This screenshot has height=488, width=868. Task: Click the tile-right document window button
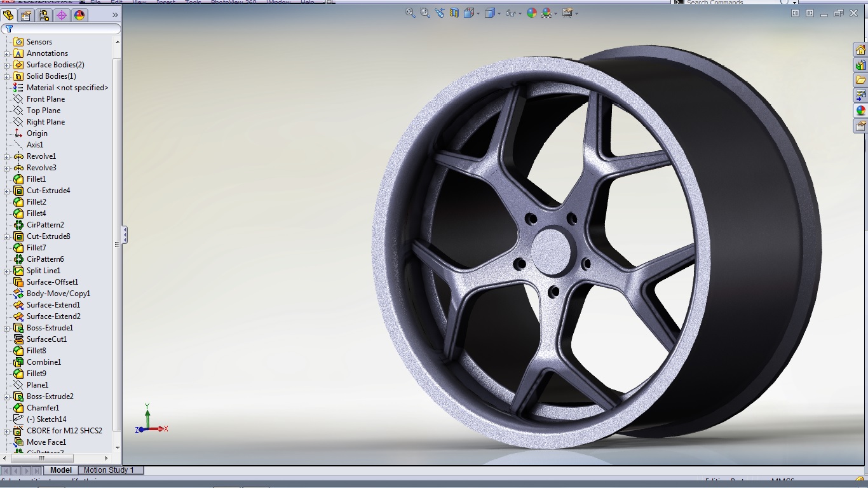point(810,13)
